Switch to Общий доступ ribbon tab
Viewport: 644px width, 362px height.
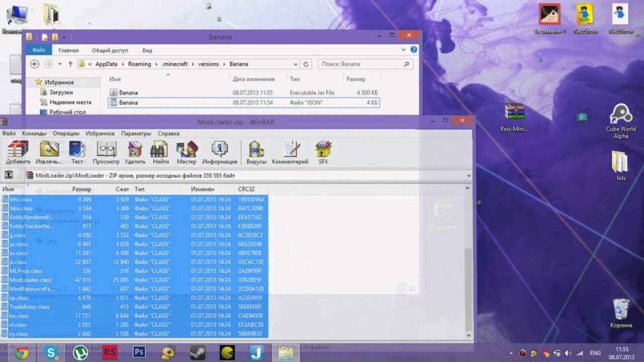tap(109, 50)
